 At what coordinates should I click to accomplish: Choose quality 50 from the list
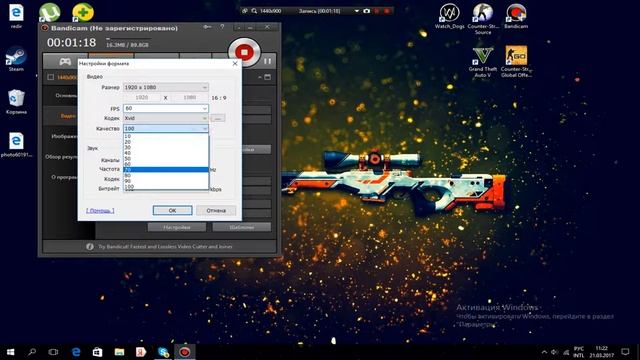166,158
